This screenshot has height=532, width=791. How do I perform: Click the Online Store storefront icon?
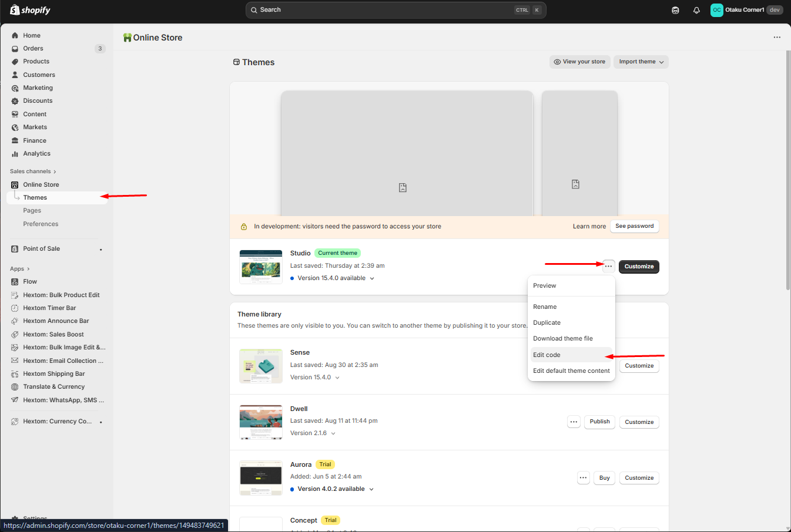[15, 185]
